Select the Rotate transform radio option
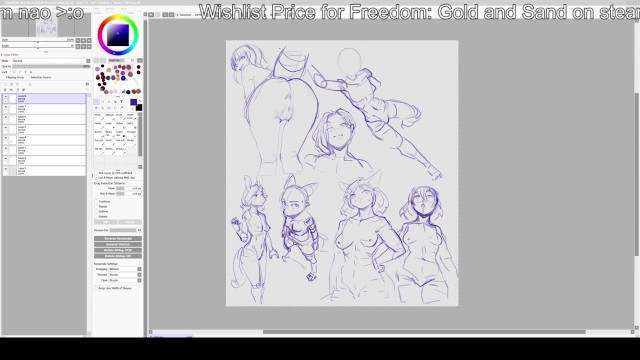This screenshot has width=640, height=360. point(97,216)
